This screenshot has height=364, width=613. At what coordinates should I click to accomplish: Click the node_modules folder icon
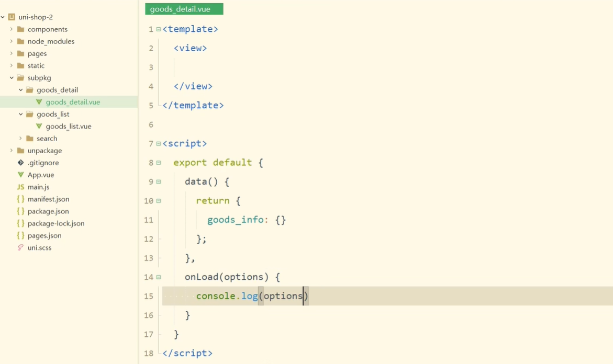tap(21, 41)
